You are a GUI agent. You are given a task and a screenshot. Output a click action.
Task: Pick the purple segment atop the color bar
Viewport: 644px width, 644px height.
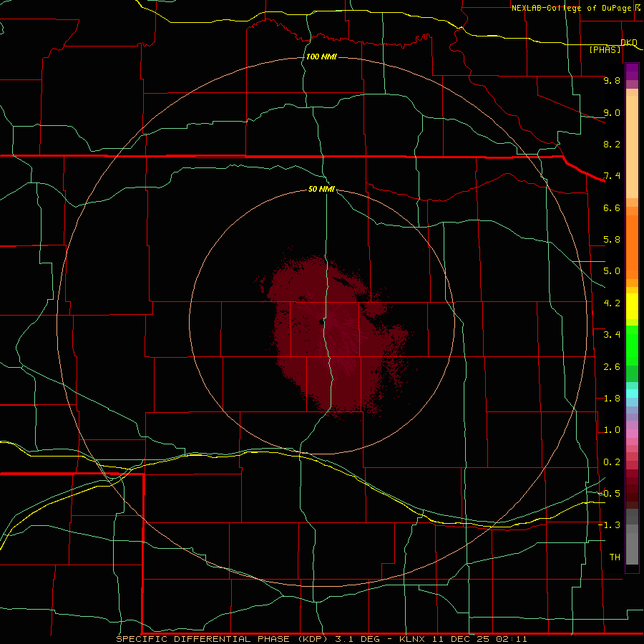[x=632, y=72]
